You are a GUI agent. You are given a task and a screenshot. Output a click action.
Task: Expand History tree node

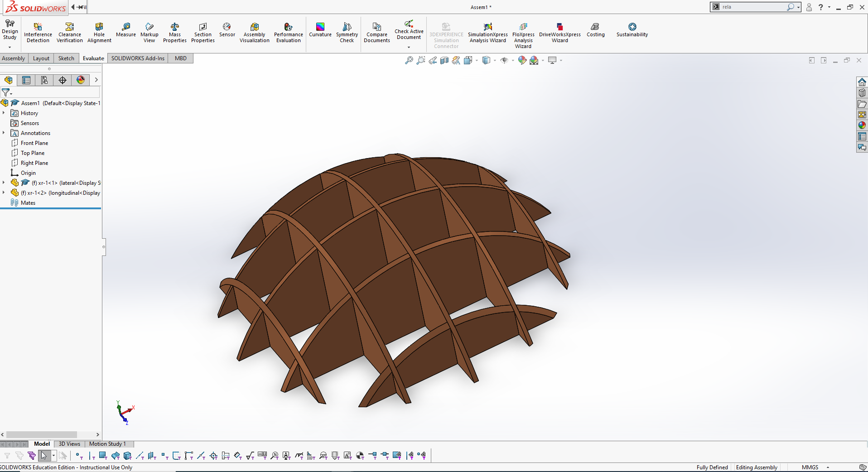click(x=4, y=113)
